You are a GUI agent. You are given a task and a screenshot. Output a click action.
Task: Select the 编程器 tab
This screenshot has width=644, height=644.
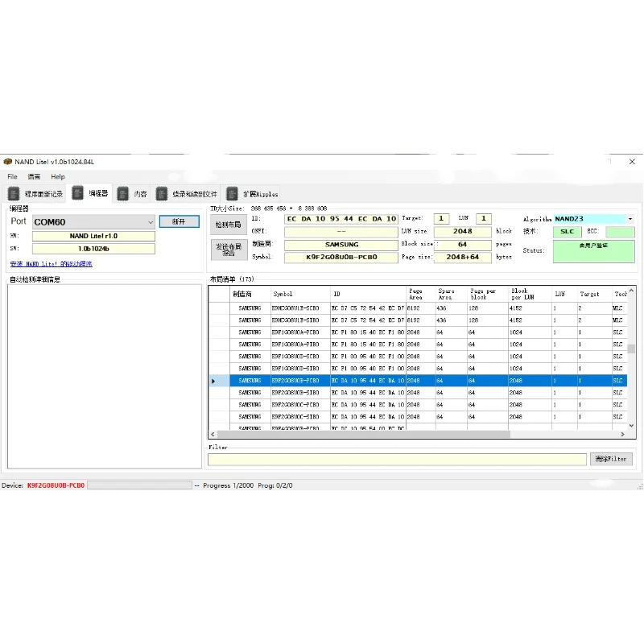click(90, 193)
